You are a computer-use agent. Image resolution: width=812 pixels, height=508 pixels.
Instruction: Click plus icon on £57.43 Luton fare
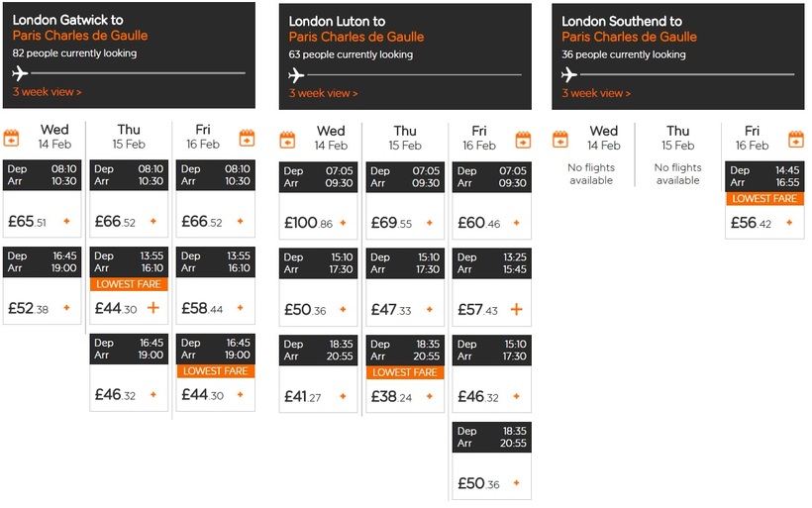point(516,310)
